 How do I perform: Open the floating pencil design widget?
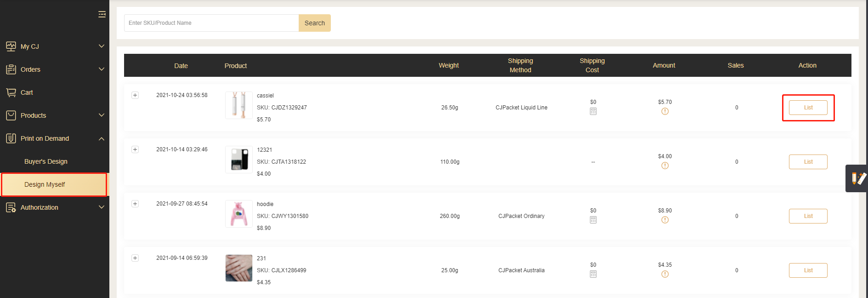tap(858, 178)
